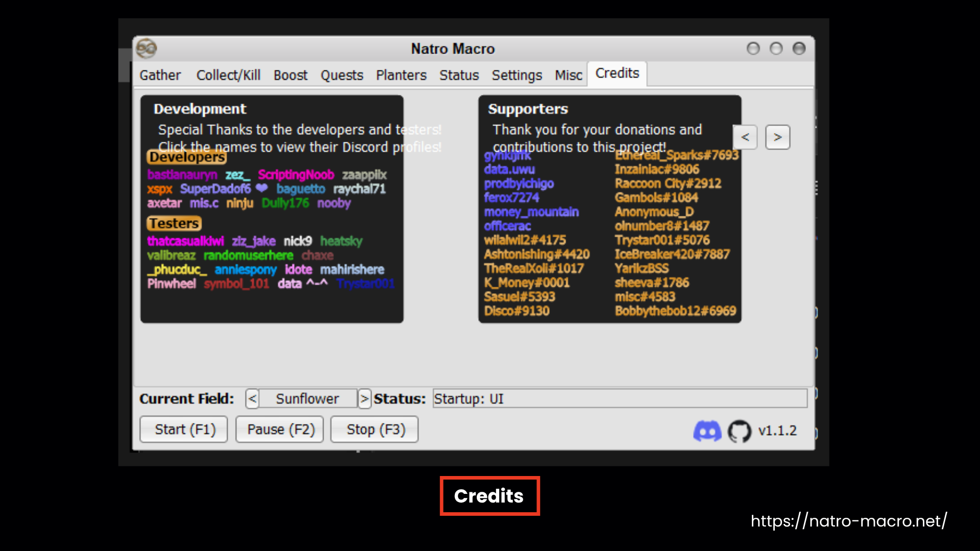Open _phucduc_ tester profile
980x551 pixels.
tap(177, 269)
